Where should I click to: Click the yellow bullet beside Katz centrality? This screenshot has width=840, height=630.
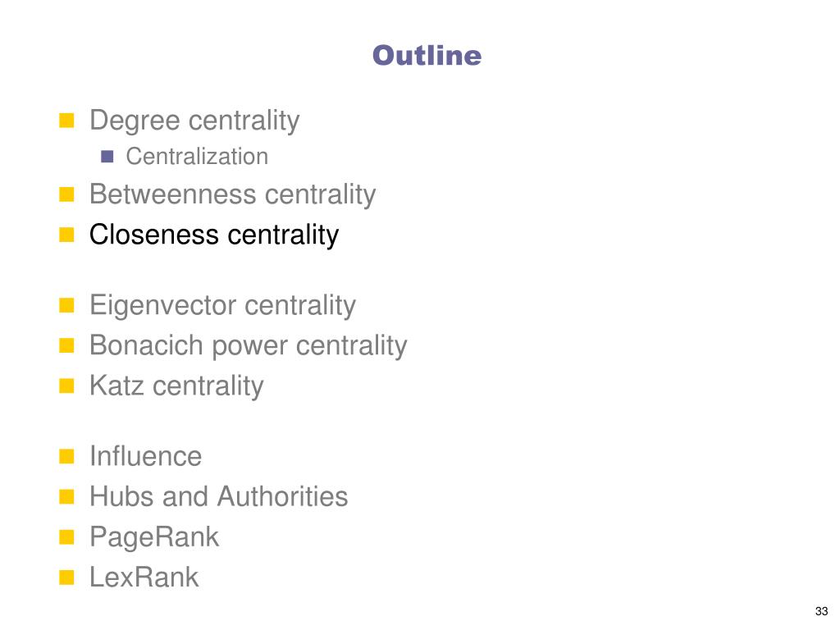click(x=66, y=386)
